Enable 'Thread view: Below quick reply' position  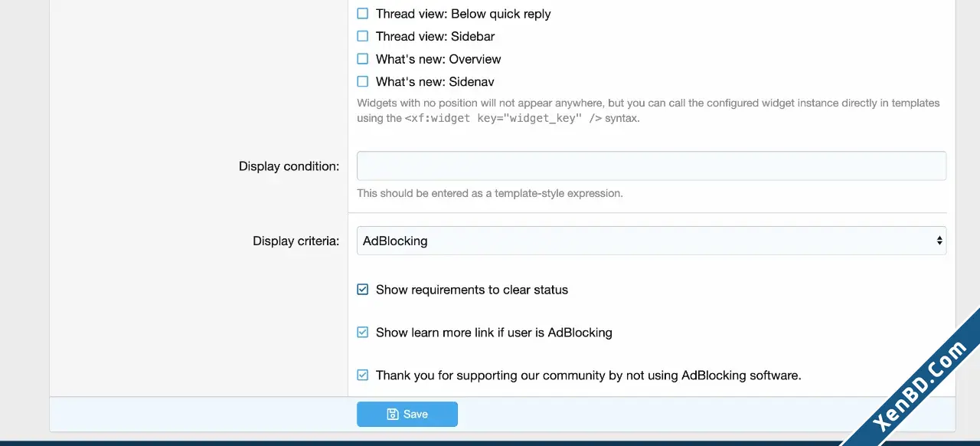tap(363, 14)
